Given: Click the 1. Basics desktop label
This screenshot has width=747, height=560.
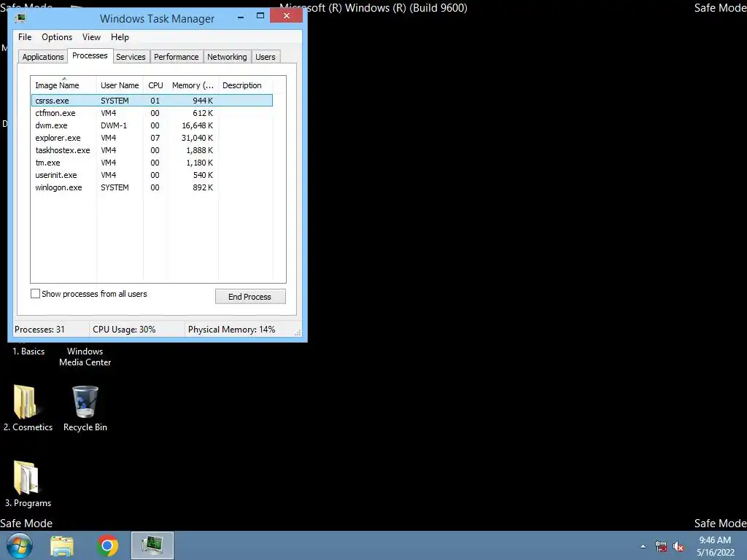Looking at the screenshot, I should (28, 351).
